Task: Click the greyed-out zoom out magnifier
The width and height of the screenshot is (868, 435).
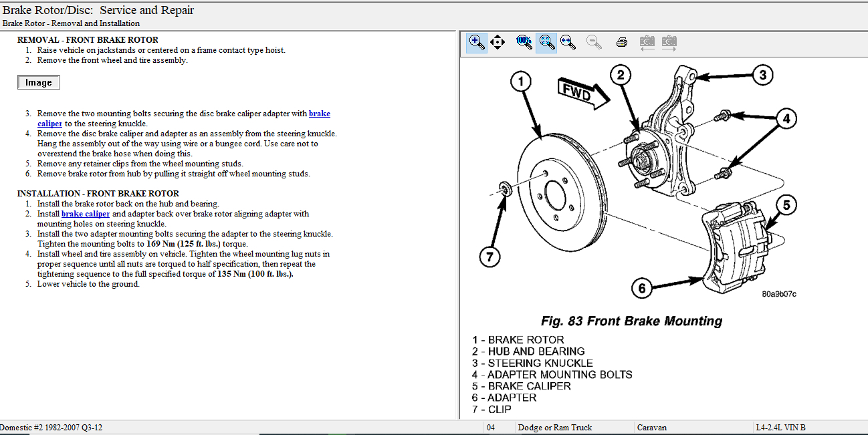Action: point(593,43)
